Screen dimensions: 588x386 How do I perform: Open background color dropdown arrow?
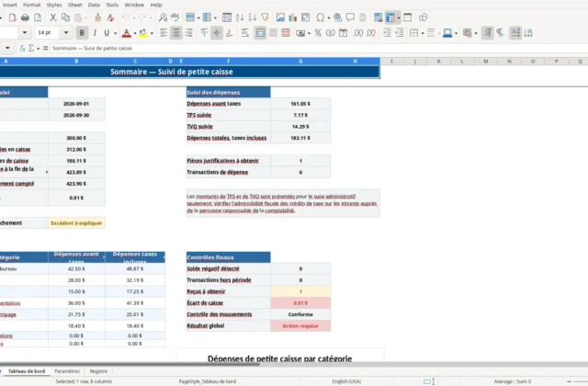[152, 33]
